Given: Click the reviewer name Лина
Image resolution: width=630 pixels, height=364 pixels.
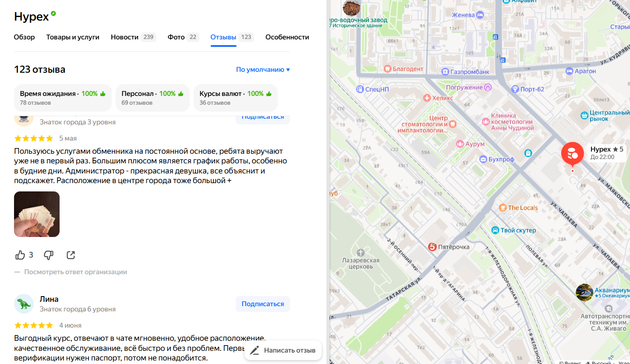Looking at the screenshot, I should coord(49,299).
